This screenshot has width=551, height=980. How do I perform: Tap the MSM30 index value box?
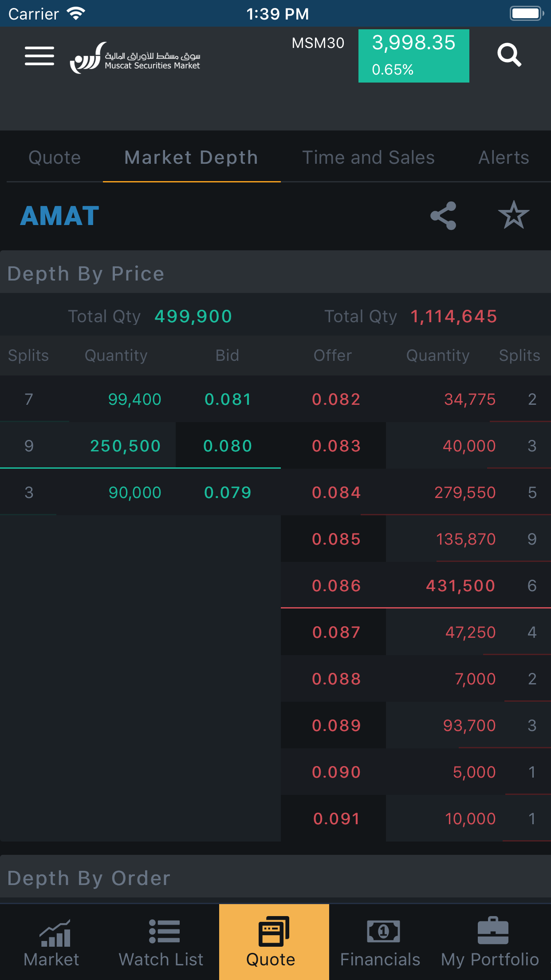[x=413, y=56]
